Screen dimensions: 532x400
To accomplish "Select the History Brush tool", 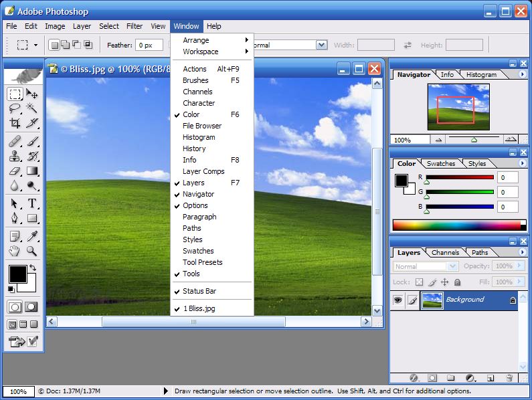I will [32, 156].
